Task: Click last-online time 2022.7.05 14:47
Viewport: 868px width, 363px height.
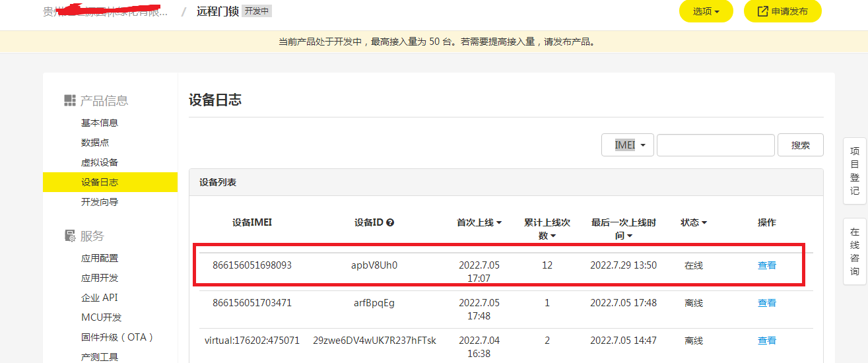Action: pyautogui.click(x=623, y=341)
